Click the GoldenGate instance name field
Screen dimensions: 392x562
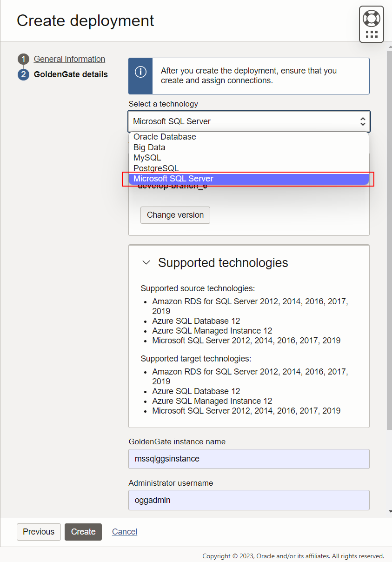tap(249, 459)
